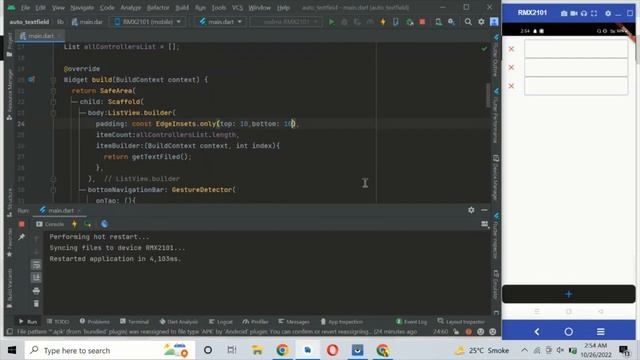Open RMX2101 mirror settings gear
This screenshot has height=360, width=640.
tap(608, 13)
